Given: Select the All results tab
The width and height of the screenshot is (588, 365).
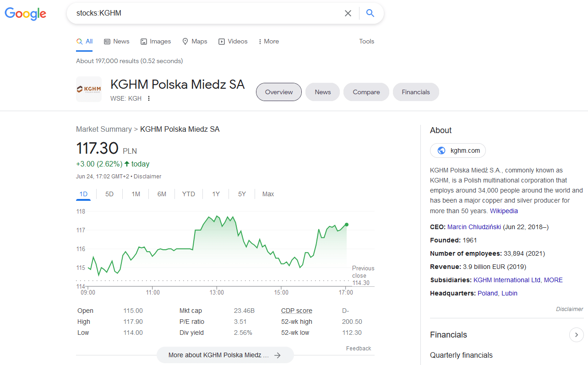Looking at the screenshot, I should pyautogui.click(x=84, y=41).
